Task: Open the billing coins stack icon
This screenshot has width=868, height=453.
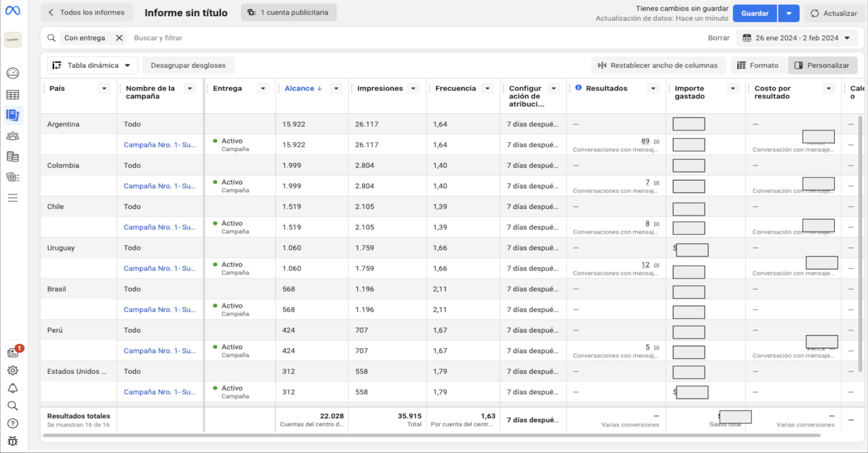Action: 13,157
